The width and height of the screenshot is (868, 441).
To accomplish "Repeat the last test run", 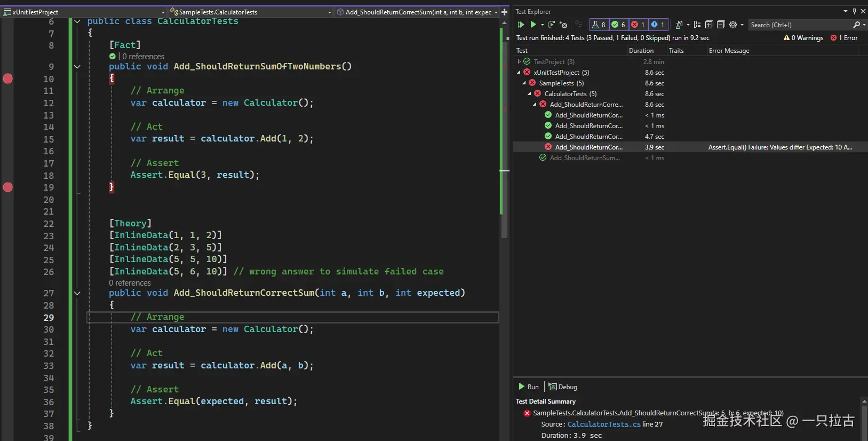I will (x=552, y=25).
